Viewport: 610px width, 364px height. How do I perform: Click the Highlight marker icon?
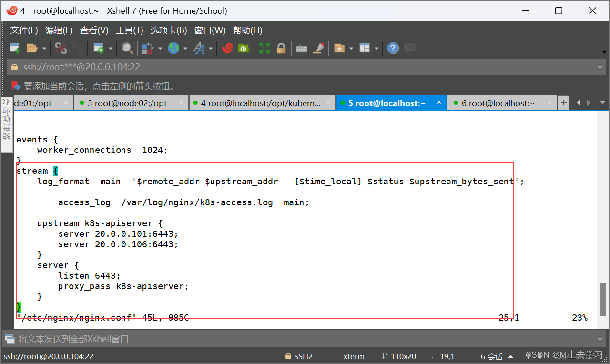pyautogui.click(x=319, y=48)
